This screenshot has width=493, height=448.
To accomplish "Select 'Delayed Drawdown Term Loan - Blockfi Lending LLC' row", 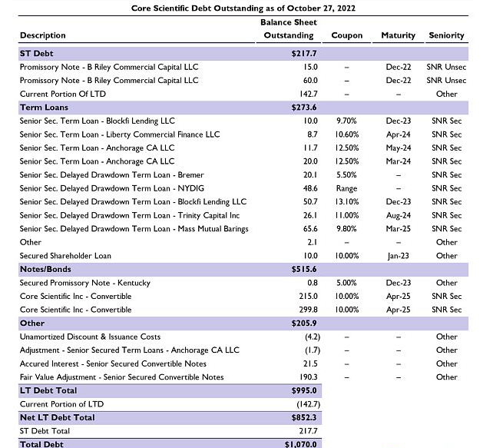I will (243, 202).
